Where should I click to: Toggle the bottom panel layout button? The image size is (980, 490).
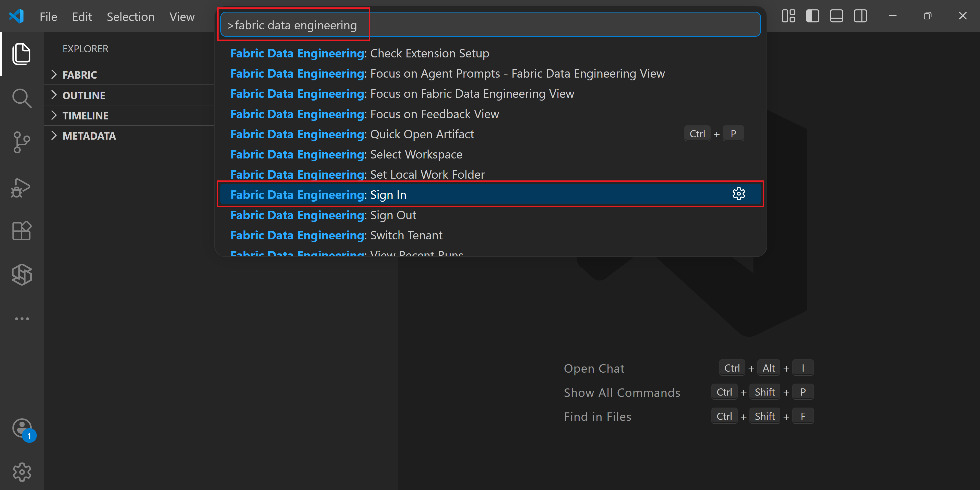[836, 16]
